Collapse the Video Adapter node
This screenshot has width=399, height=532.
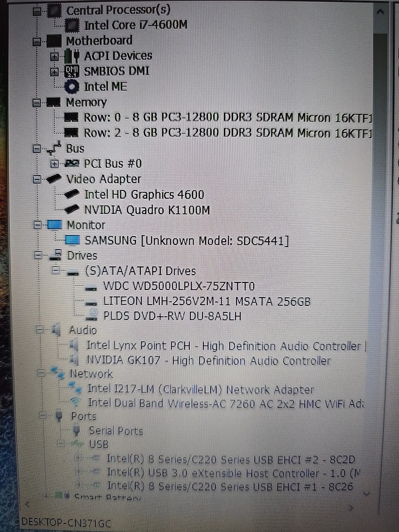37,179
